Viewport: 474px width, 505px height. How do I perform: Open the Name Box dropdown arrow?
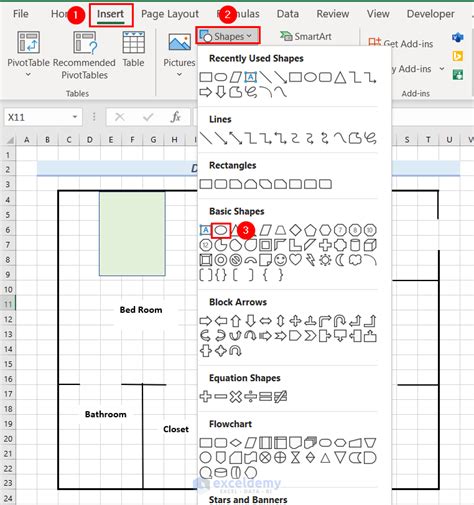point(75,117)
